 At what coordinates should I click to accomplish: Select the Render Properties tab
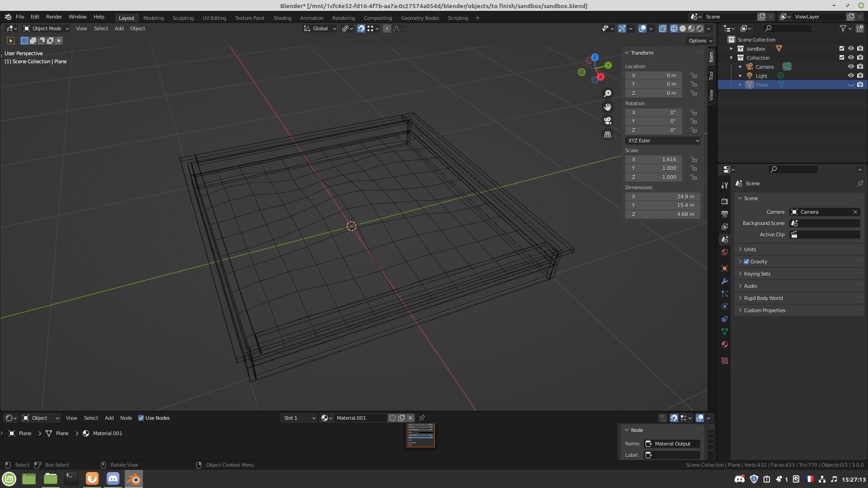tap(725, 202)
